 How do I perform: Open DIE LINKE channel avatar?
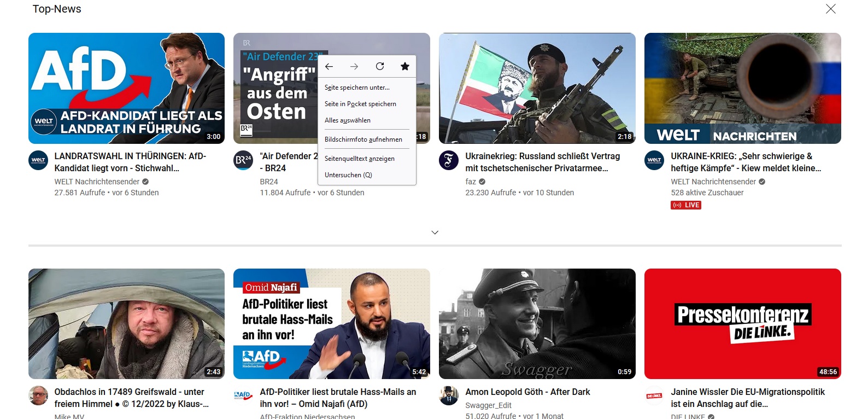654,395
